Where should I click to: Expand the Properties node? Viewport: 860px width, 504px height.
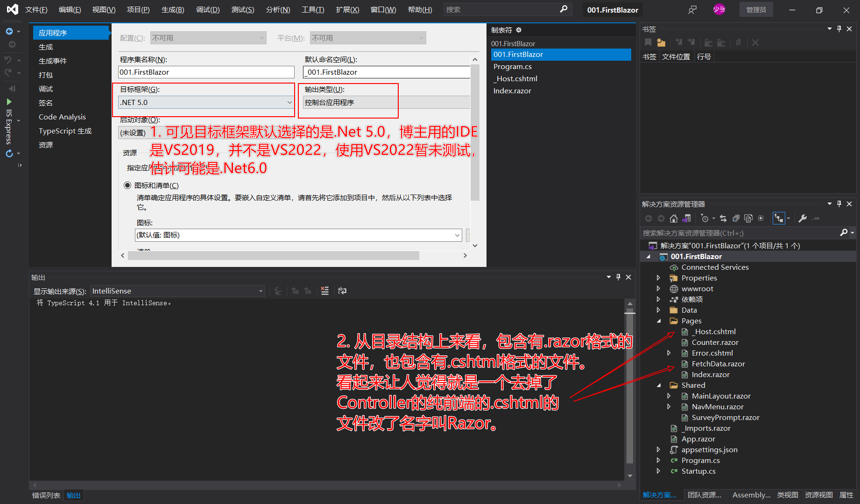pos(659,278)
